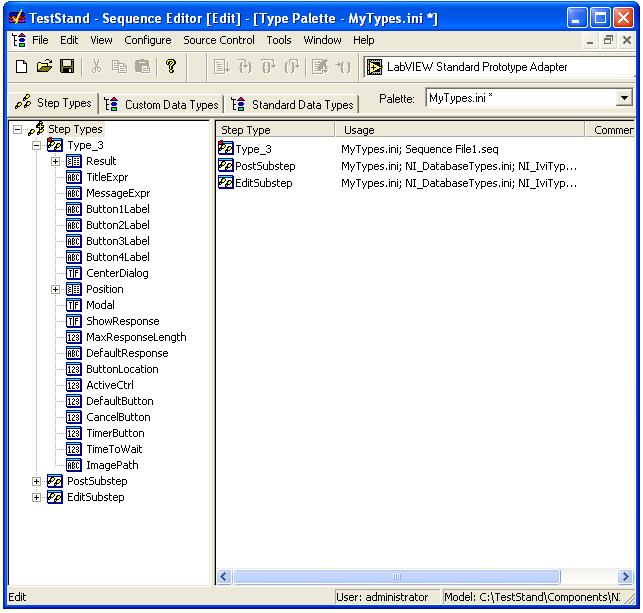Viewport: 643px width, 613px height.
Task: Expand the Result node
Action: coord(55,162)
